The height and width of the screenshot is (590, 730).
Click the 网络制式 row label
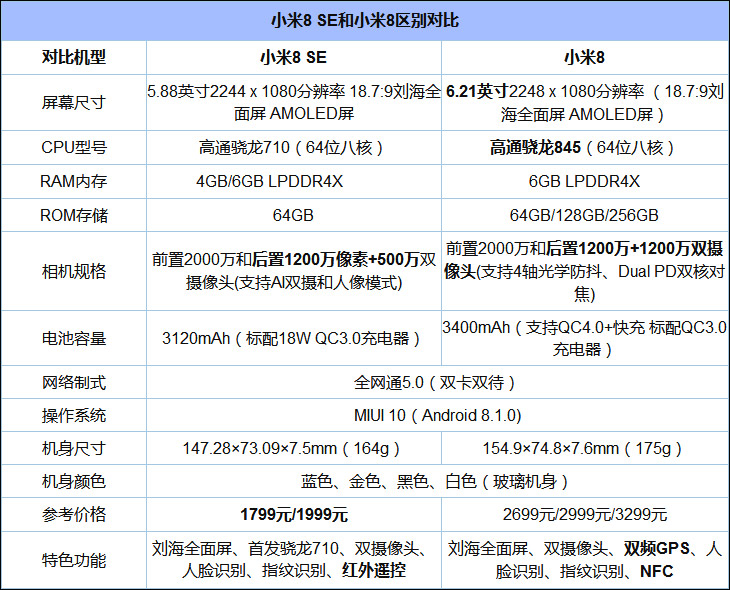point(74,382)
